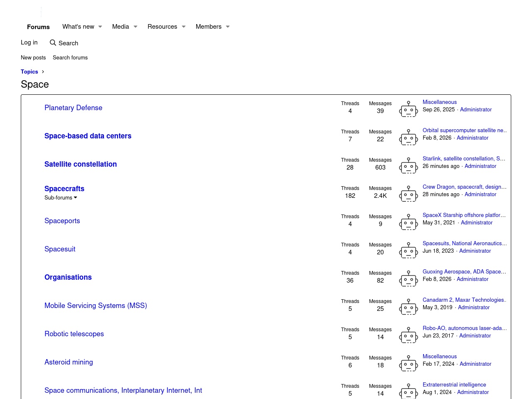Image resolution: width=532 pixels, height=399 pixels.
Task: Click the 2.4K messages count for Spacecrafts
Action: [380, 196]
